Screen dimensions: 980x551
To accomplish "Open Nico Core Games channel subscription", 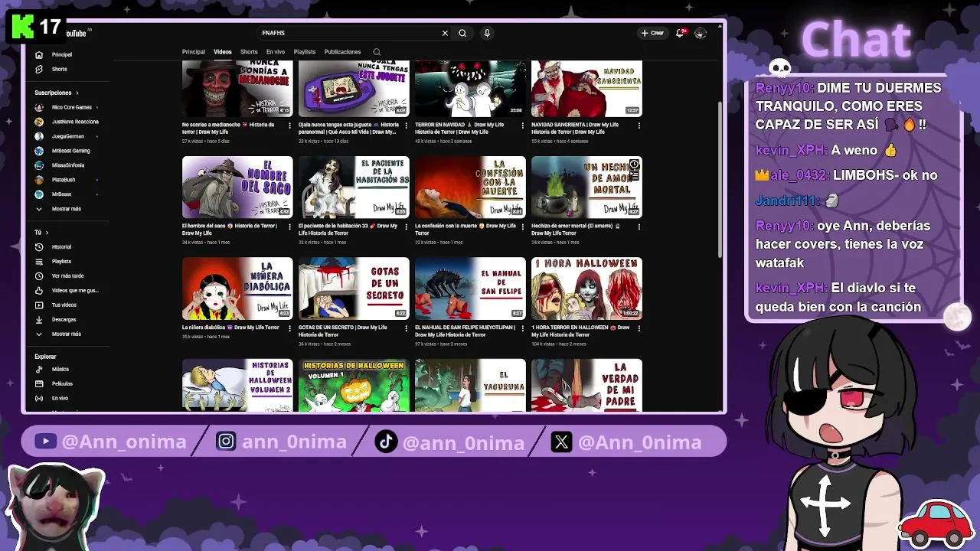I will 66,107.
